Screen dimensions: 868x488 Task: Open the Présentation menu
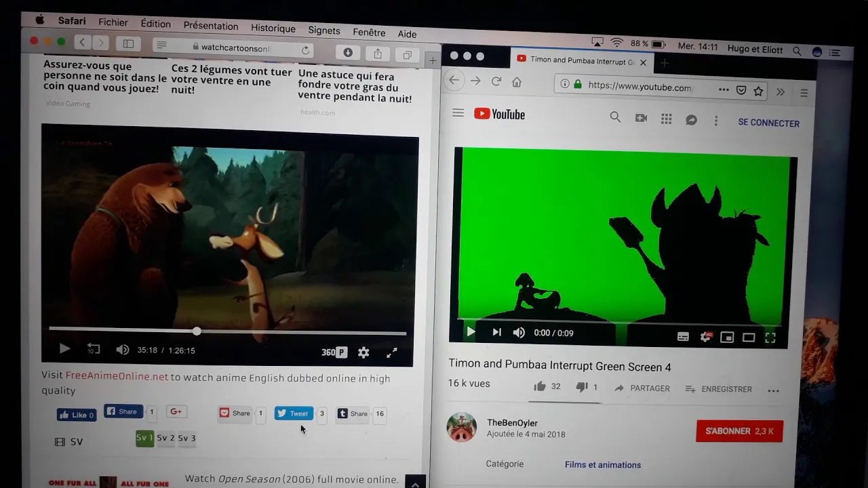(x=211, y=26)
